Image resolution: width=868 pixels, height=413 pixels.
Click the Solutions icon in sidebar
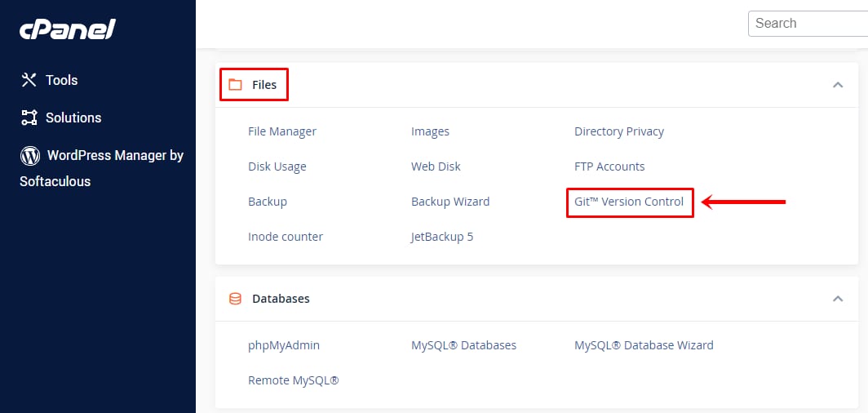[x=29, y=118]
